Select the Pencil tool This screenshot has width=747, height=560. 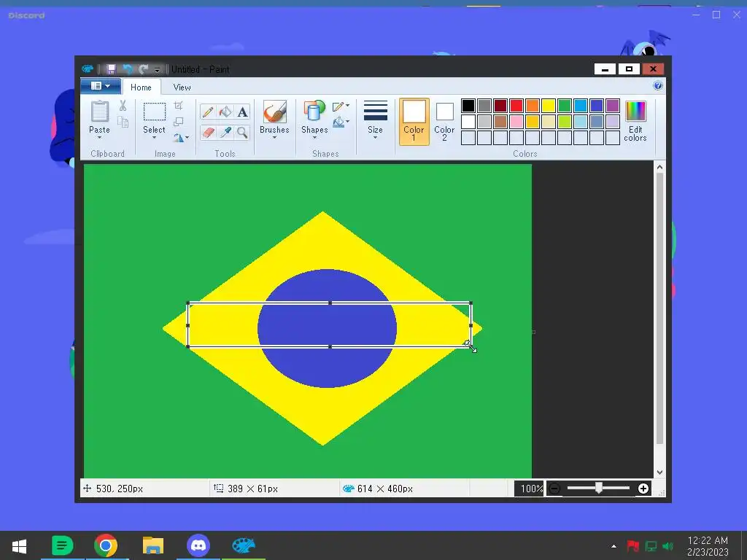coord(208,112)
